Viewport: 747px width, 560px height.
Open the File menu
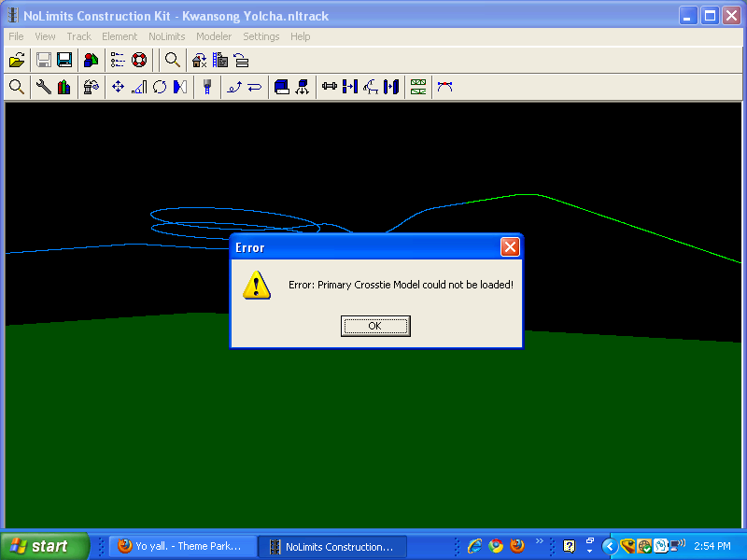(16, 36)
